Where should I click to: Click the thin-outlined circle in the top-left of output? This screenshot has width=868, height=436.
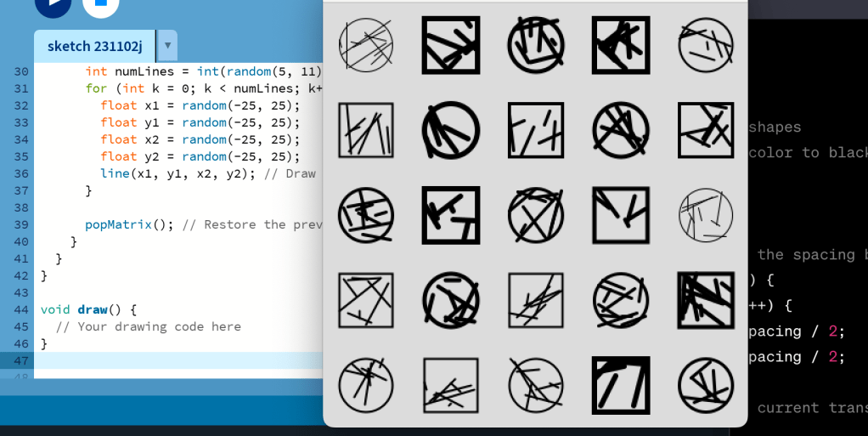[366, 45]
